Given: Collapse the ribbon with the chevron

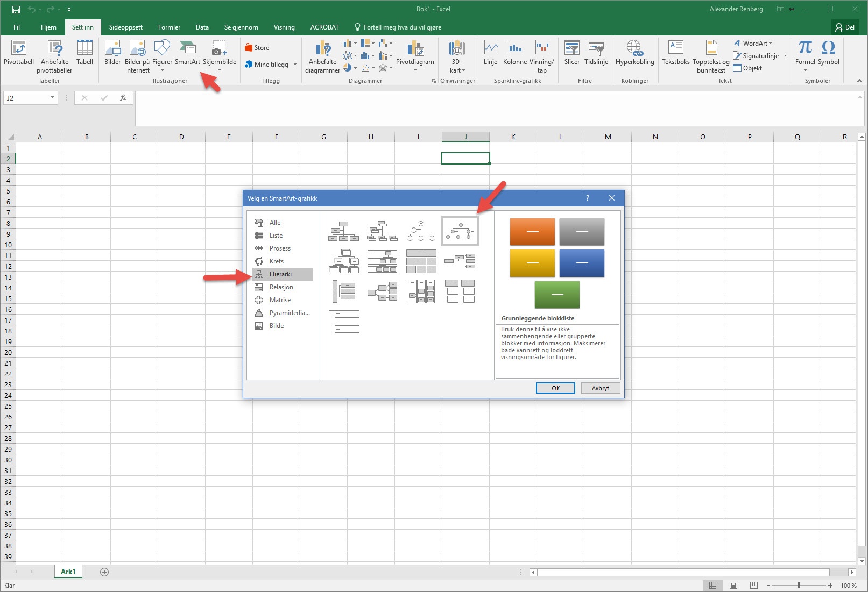Looking at the screenshot, I should click(859, 81).
